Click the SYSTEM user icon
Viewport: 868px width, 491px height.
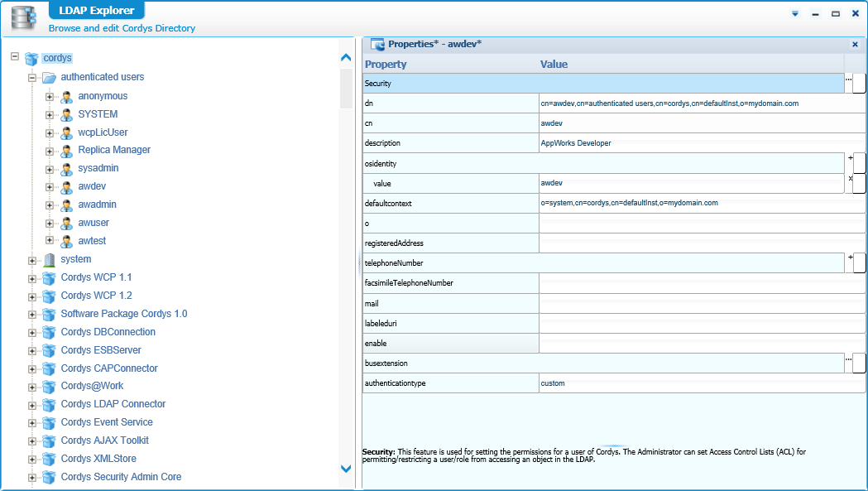66,115
